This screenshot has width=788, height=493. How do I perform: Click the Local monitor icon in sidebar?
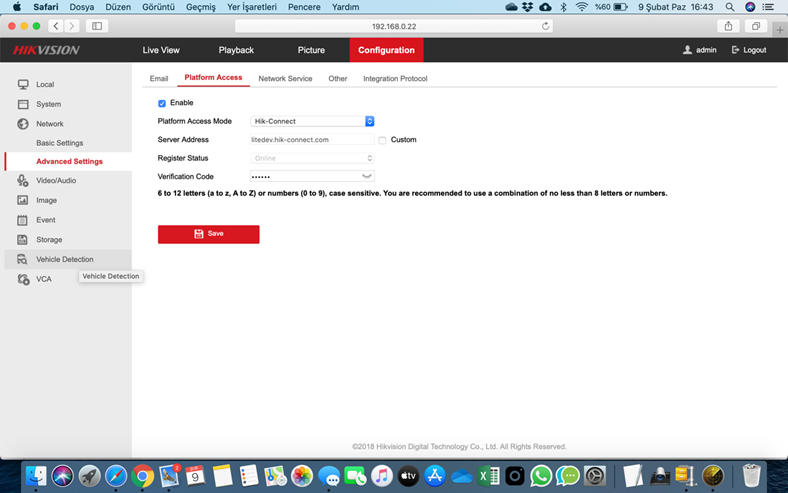[x=23, y=84]
